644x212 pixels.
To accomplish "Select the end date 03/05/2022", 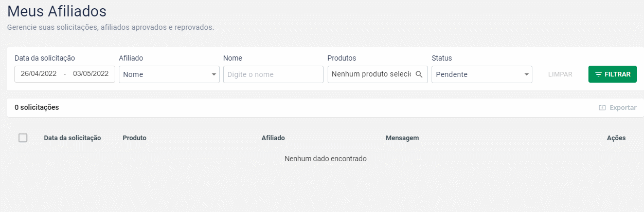I will (x=91, y=74).
